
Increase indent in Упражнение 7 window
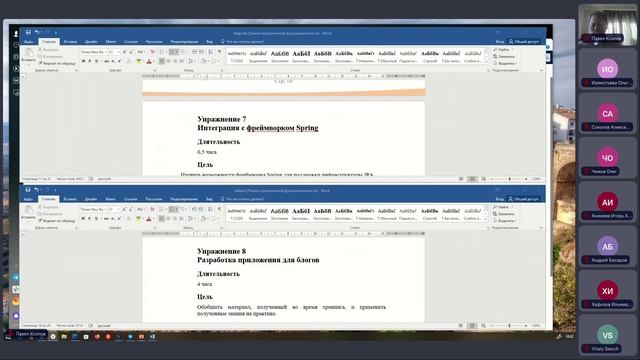201,52
